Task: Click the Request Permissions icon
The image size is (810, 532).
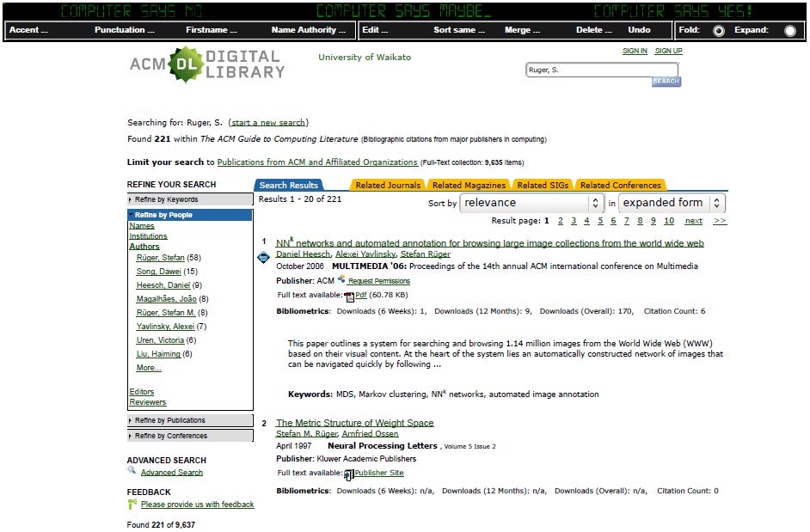Action: coord(341,279)
